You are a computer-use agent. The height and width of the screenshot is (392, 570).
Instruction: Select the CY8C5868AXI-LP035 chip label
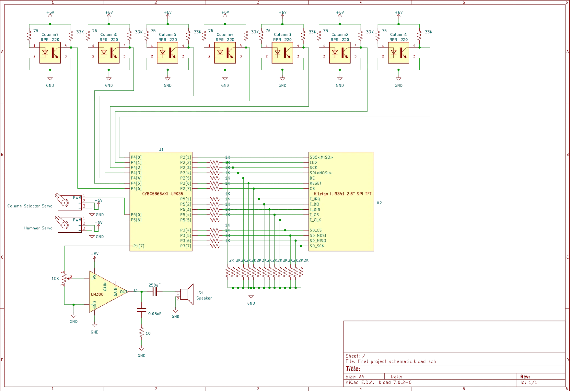163,194
